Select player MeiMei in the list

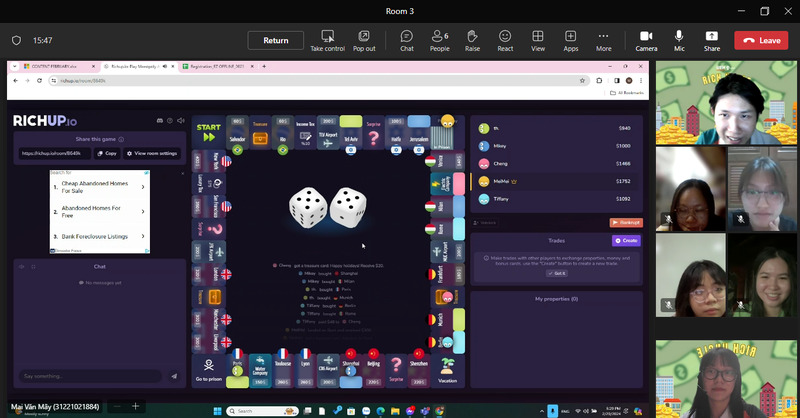556,181
